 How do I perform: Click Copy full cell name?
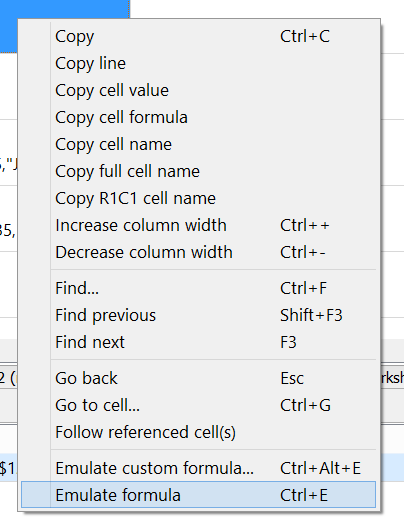pyautogui.click(x=198, y=171)
